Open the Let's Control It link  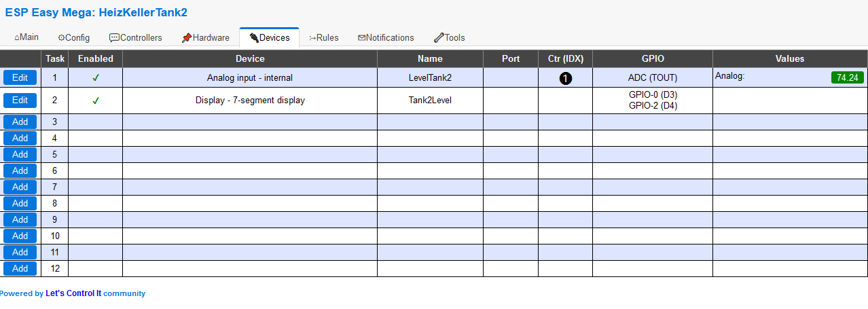pyautogui.click(x=73, y=293)
